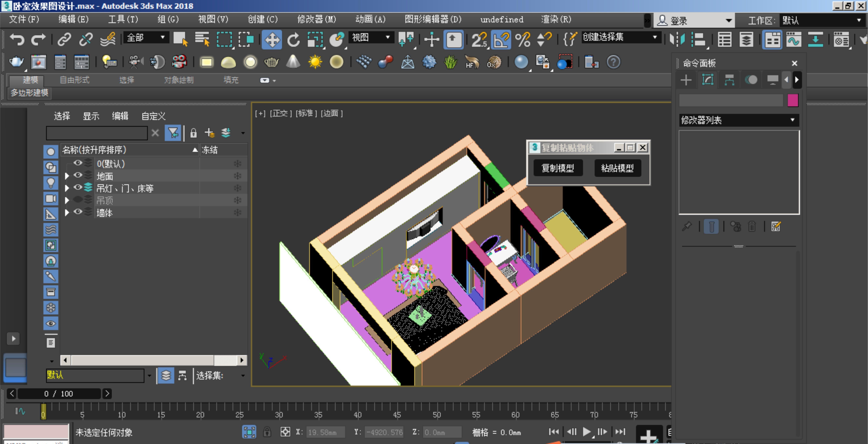Expand the 吊顶 layer tree
Viewport: 868px width, 444px height.
(x=67, y=200)
